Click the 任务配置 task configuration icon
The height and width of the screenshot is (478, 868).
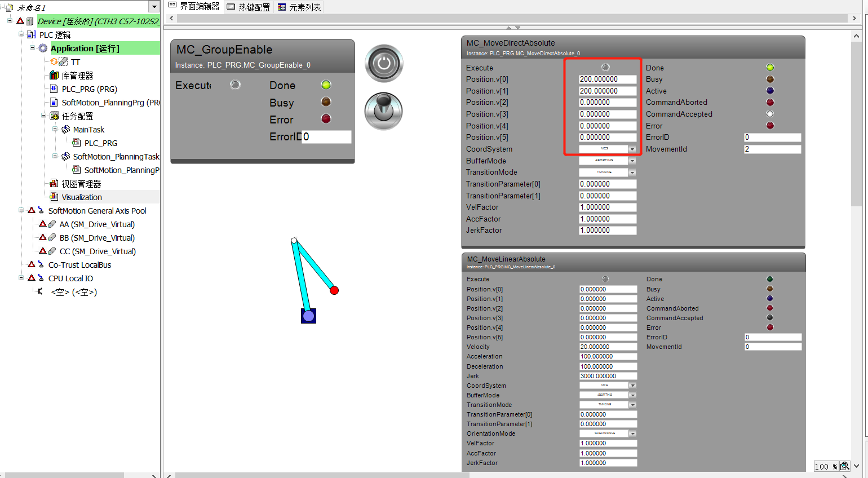click(x=54, y=116)
